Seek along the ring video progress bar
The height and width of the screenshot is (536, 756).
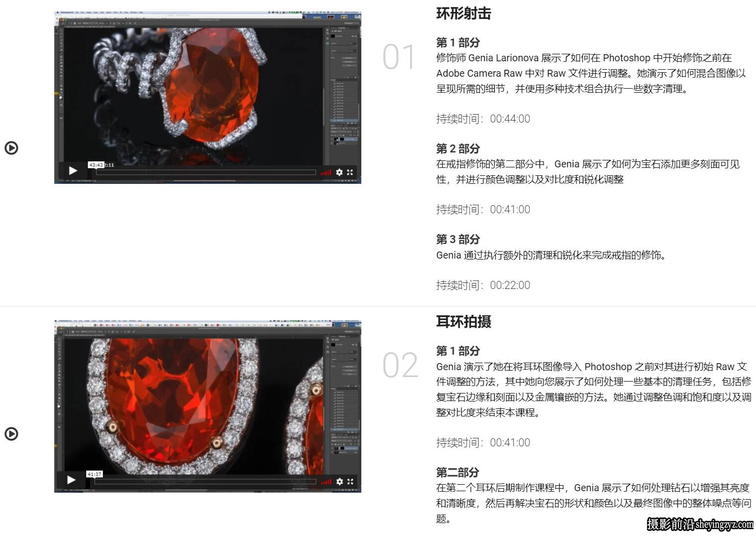point(206,172)
